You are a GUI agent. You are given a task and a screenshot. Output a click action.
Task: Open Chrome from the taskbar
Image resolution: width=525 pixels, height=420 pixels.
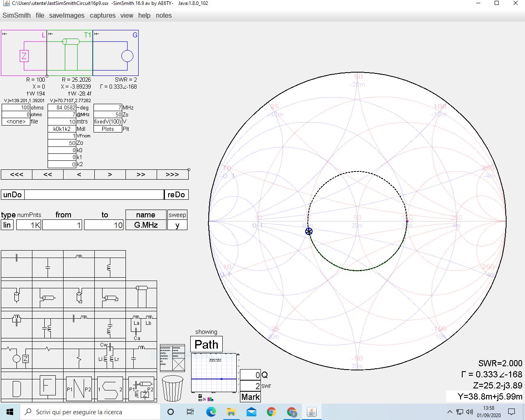tap(271, 412)
